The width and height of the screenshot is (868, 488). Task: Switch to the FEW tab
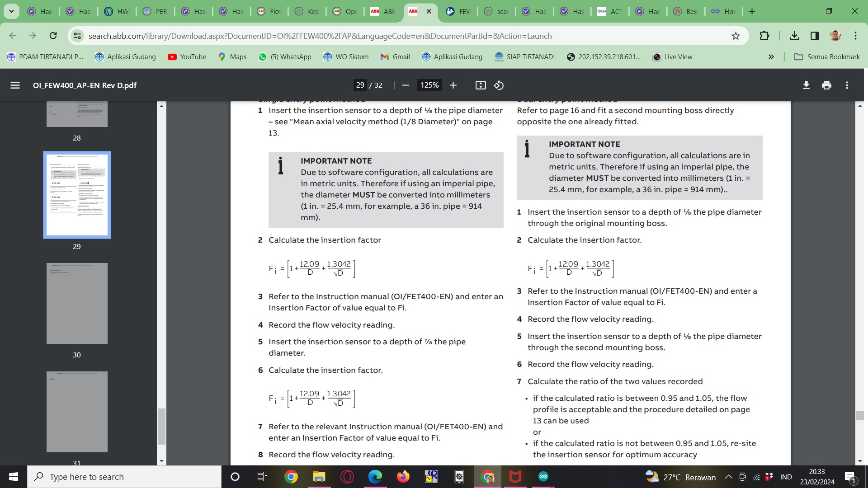[458, 11]
